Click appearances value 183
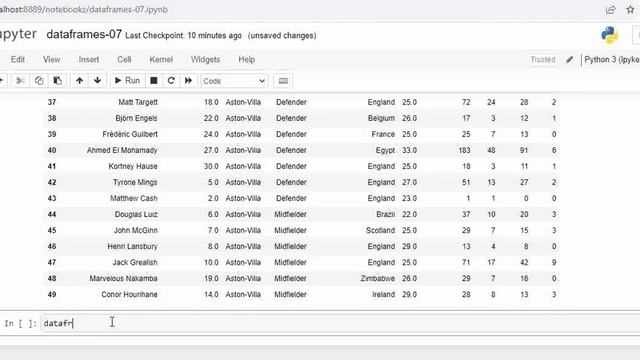This screenshot has width=640, height=360. coord(464,150)
